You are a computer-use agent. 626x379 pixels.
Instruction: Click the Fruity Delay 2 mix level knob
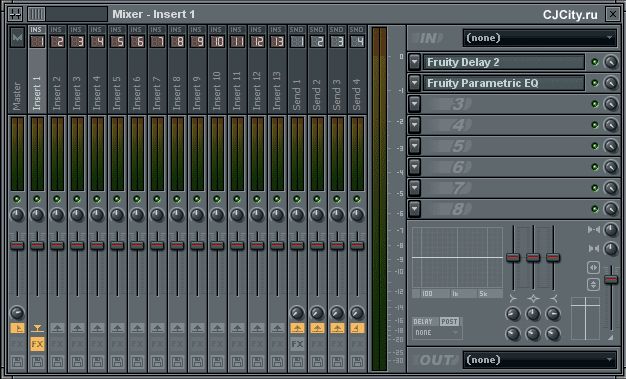(611, 62)
